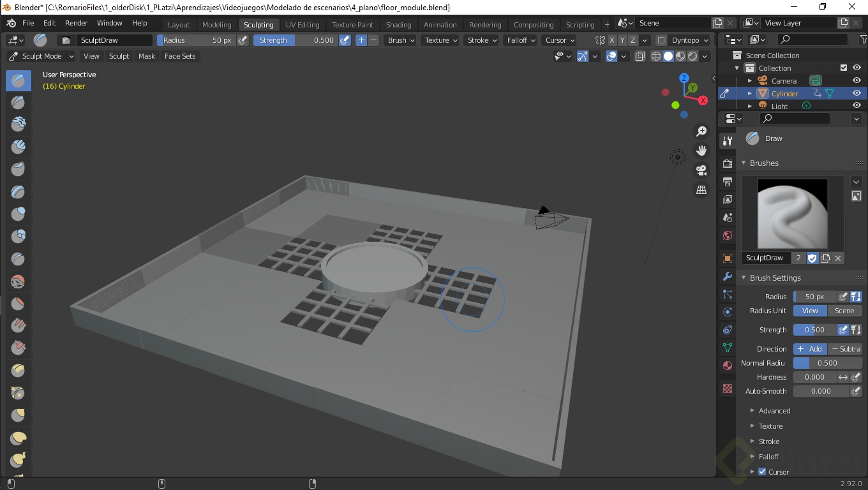The height and width of the screenshot is (490, 868).
Task: Open the World properties tab icon
Action: [727, 235]
